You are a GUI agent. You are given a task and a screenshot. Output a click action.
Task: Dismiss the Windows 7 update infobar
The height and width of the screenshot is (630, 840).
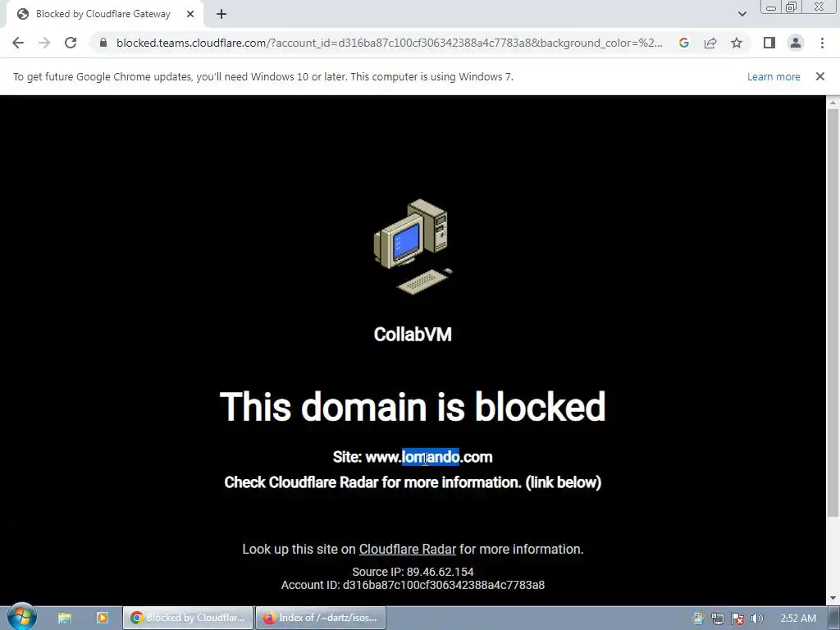tap(819, 76)
